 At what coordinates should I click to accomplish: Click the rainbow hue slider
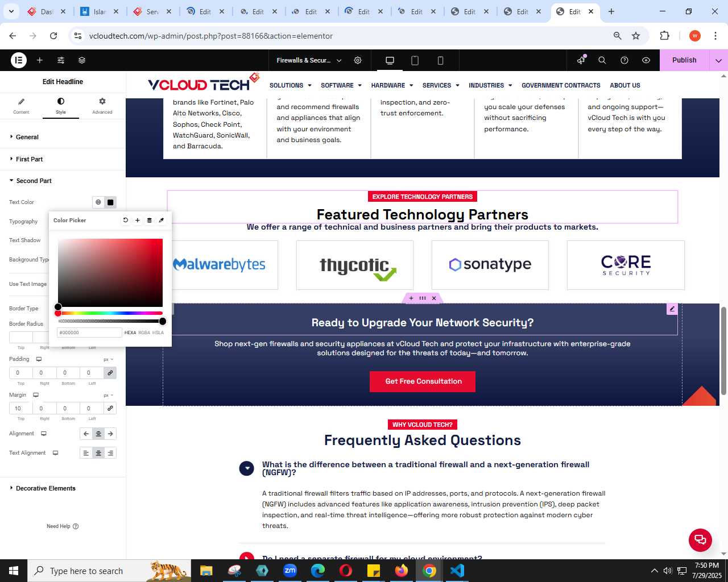coord(110,313)
